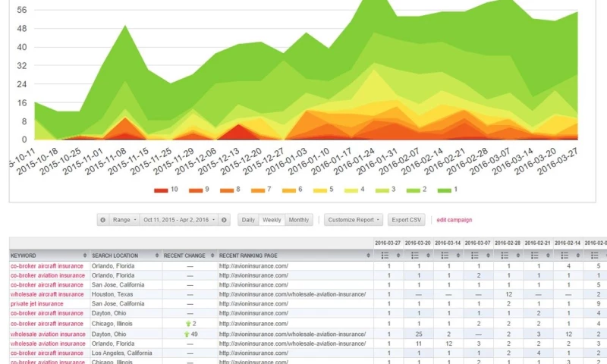Click the next date range arrow
This screenshot has height=364, width=607.
[x=224, y=220]
